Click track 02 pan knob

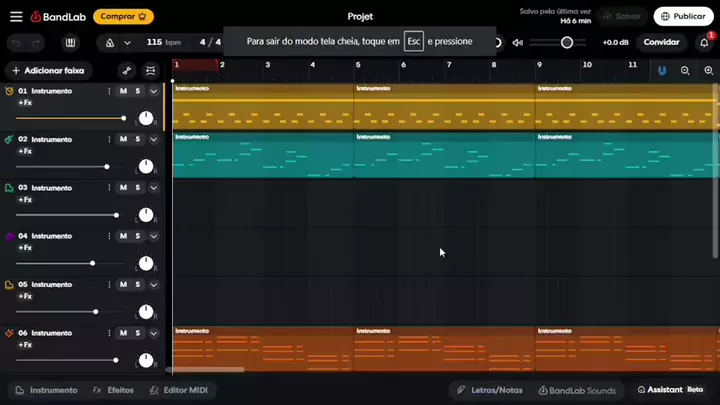pyautogui.click(x=146, y=166)
